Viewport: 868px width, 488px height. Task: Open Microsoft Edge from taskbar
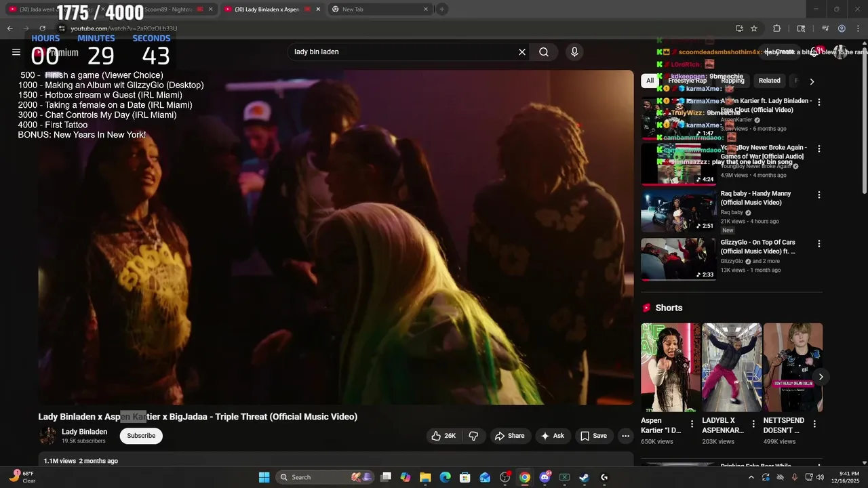[x=445, y=477]
